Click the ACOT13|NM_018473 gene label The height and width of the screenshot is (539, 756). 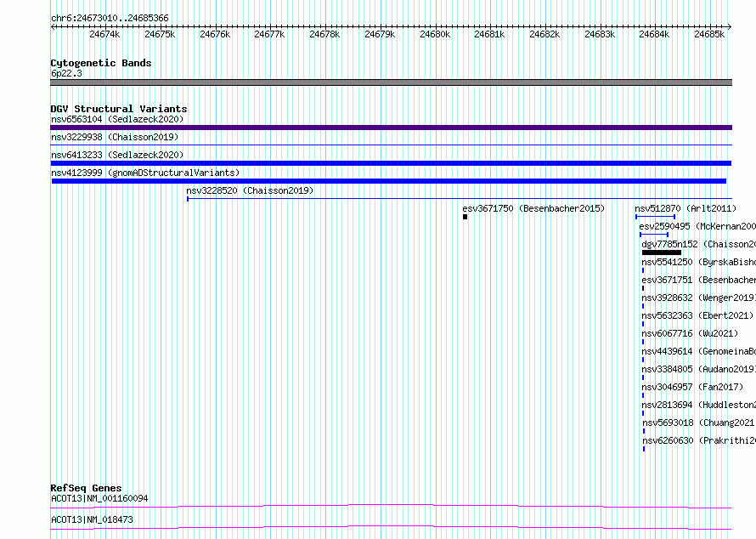(92, 519)
